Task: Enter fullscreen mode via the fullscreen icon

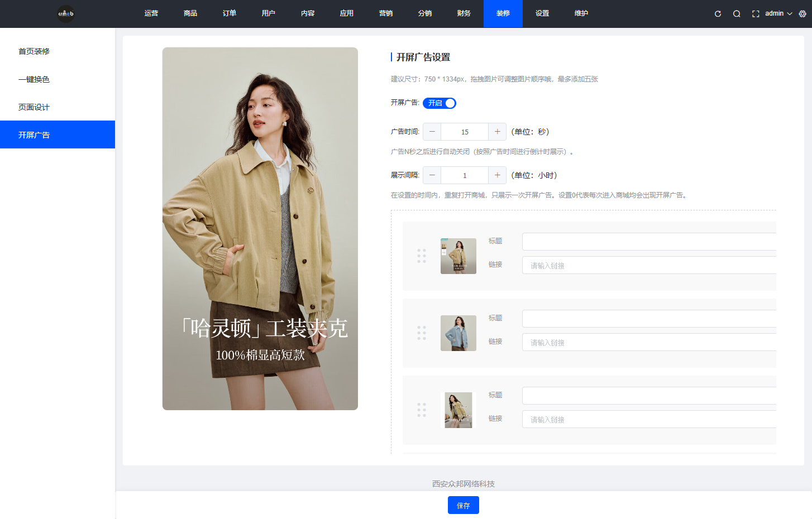Action: (x=755, y=13)
